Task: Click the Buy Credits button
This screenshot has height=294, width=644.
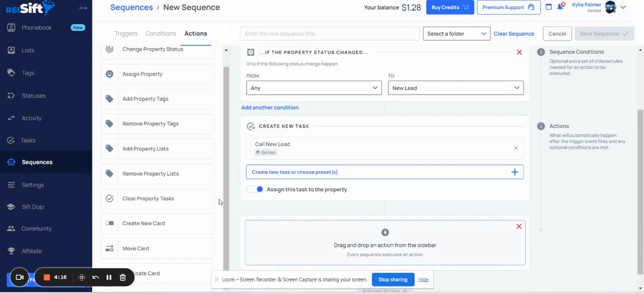Action: pyautogui.click(x=450, y=7)
